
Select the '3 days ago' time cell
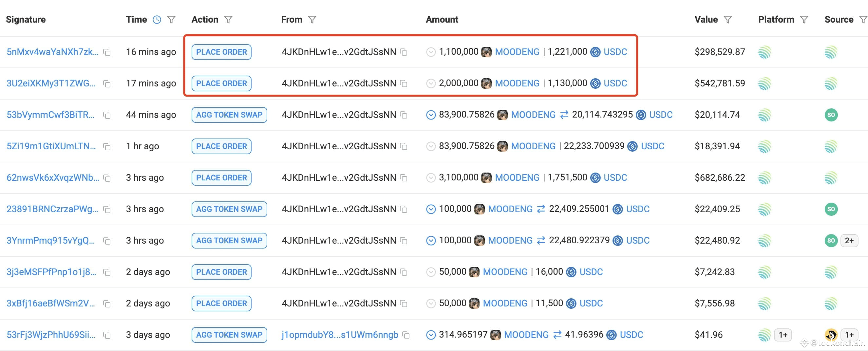point(148,335)
